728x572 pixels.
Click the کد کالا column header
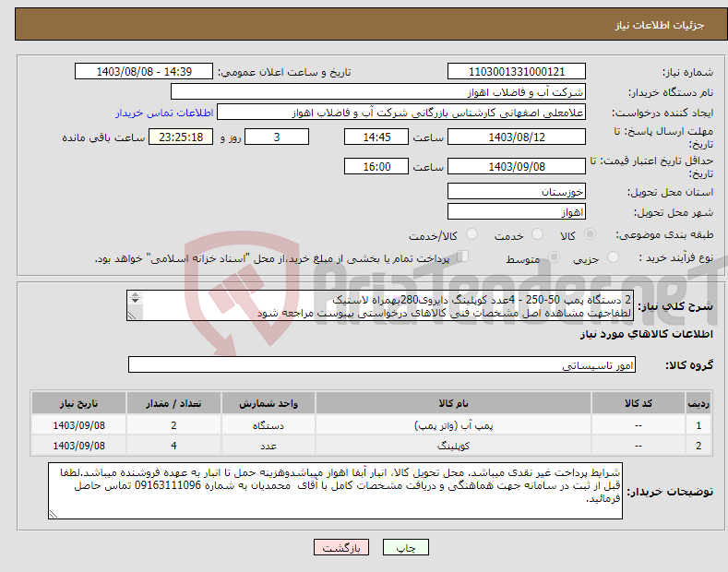pos(638,403)
